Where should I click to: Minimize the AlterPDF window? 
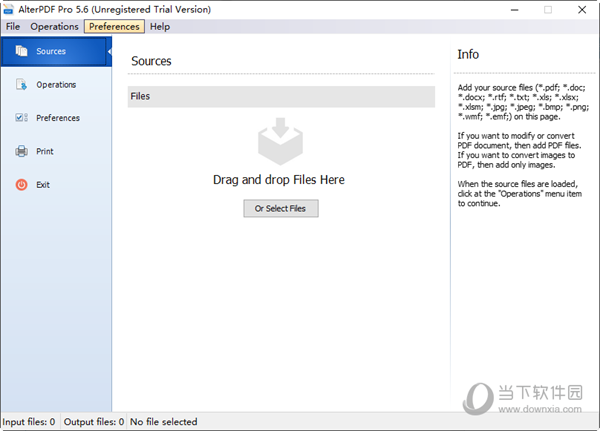(x=514, y=10)
